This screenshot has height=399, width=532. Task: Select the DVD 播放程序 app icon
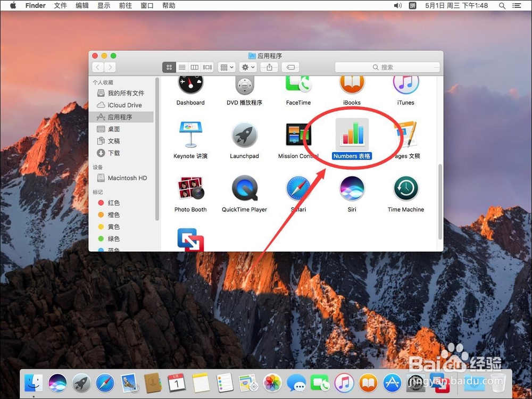pos(244,86)
